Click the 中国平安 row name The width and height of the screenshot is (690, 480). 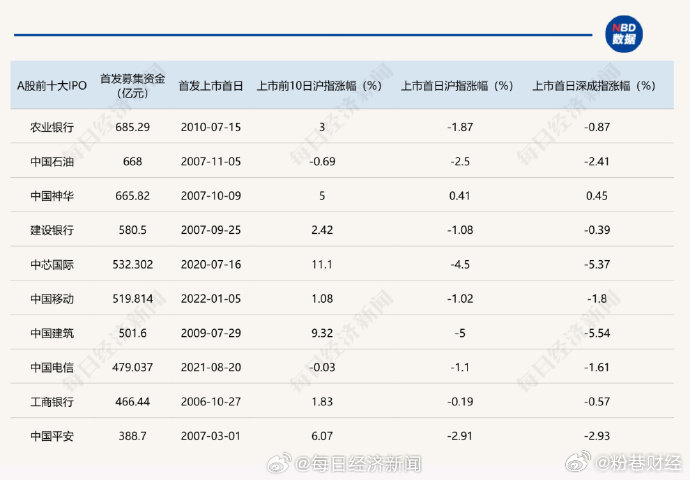52,436
